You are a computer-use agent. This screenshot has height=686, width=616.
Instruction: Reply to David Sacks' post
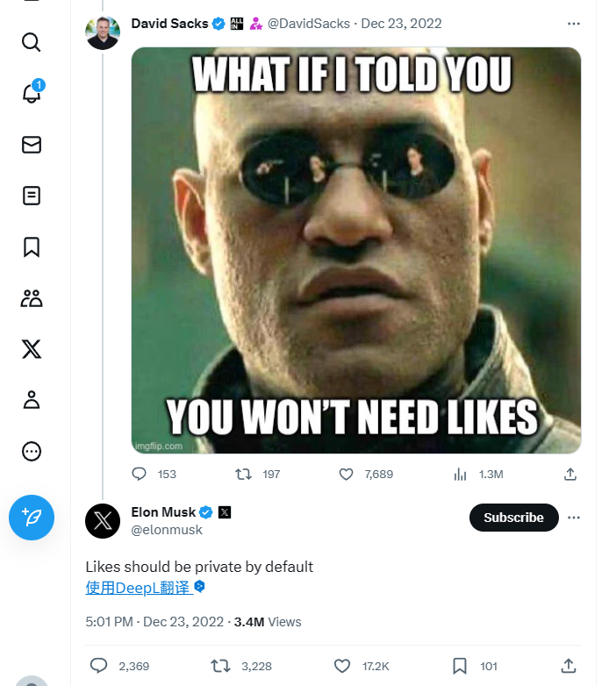[x=140, y=474]
